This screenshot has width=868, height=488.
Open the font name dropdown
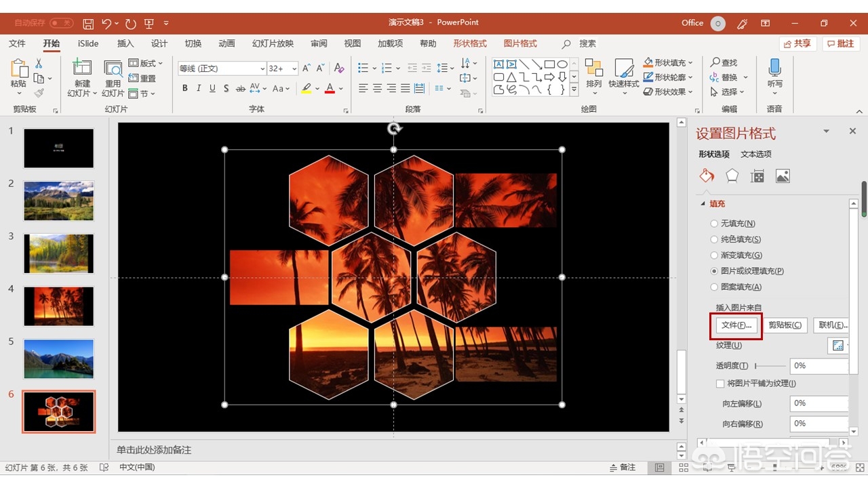tap(262, 69)
